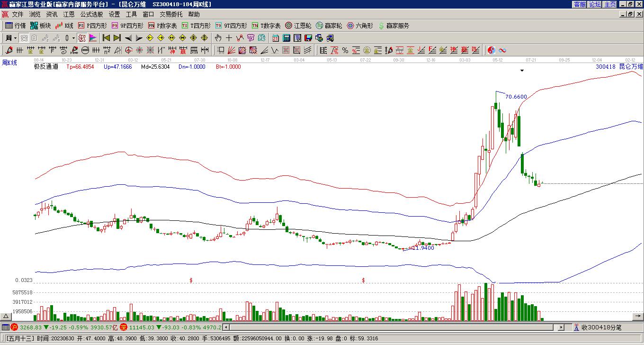The width and height of the screenshot is (644, 345).
Task: Click the Tp=66.4854 indicator value
Action: (80, 67)
